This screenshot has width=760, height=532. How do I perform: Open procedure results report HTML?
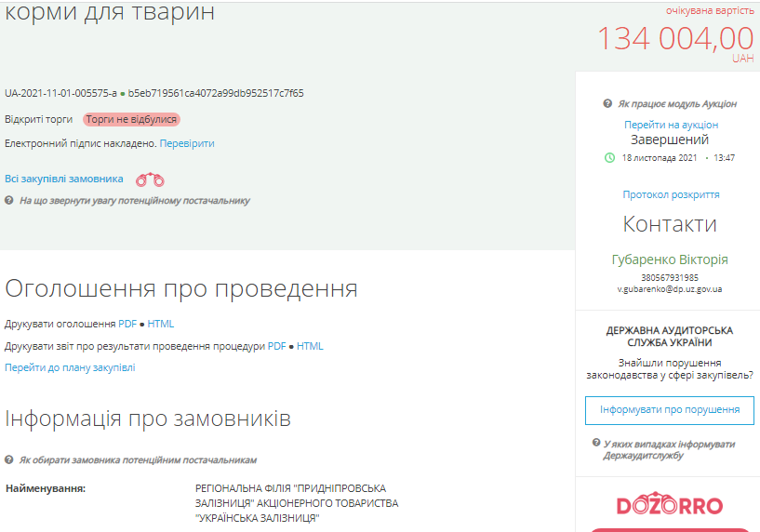click(310, 346)
